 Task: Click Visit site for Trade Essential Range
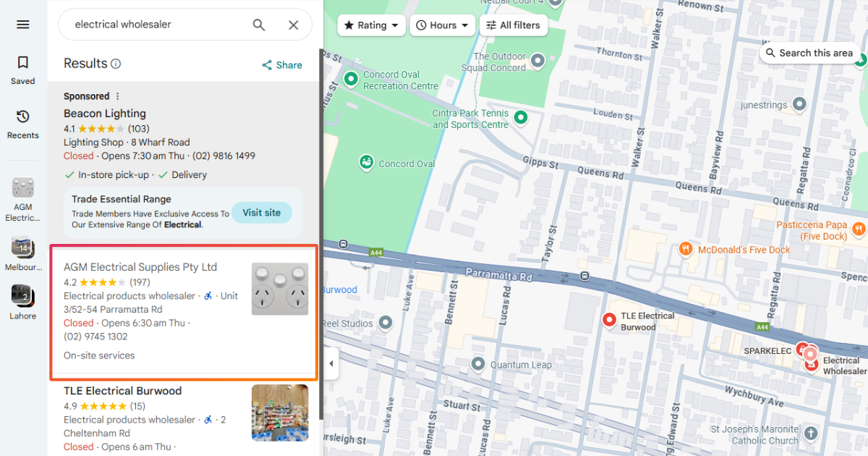[262, 213]
